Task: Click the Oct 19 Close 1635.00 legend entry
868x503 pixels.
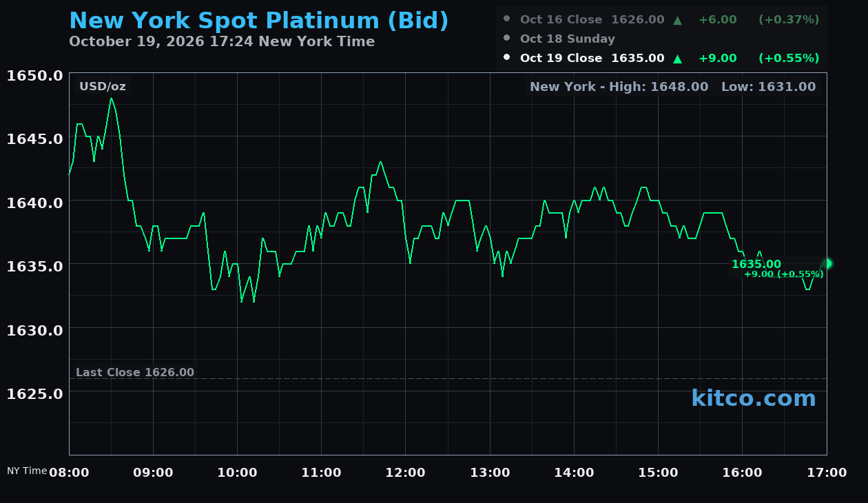Action: click(592, 59)
